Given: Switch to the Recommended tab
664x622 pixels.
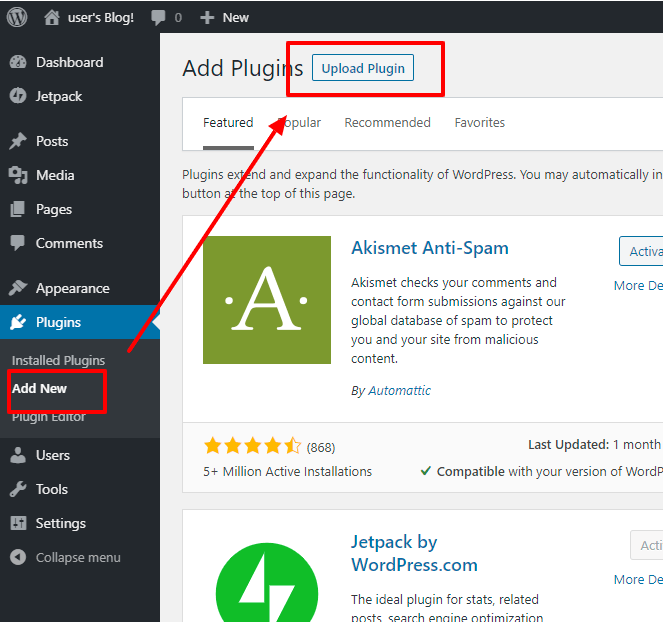Looking at the screenshot, I should tap(387, 122).
